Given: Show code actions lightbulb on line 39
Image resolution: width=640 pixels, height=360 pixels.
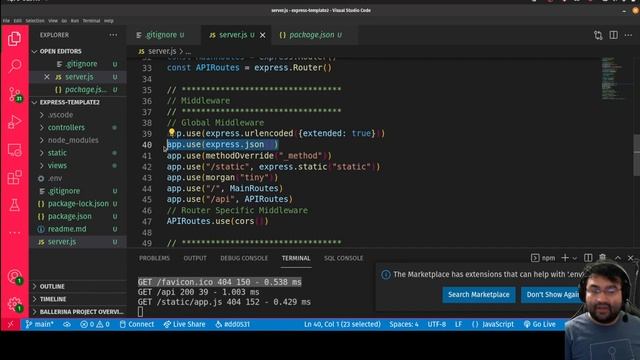Looking at the screenshot, I should [171, 133].
